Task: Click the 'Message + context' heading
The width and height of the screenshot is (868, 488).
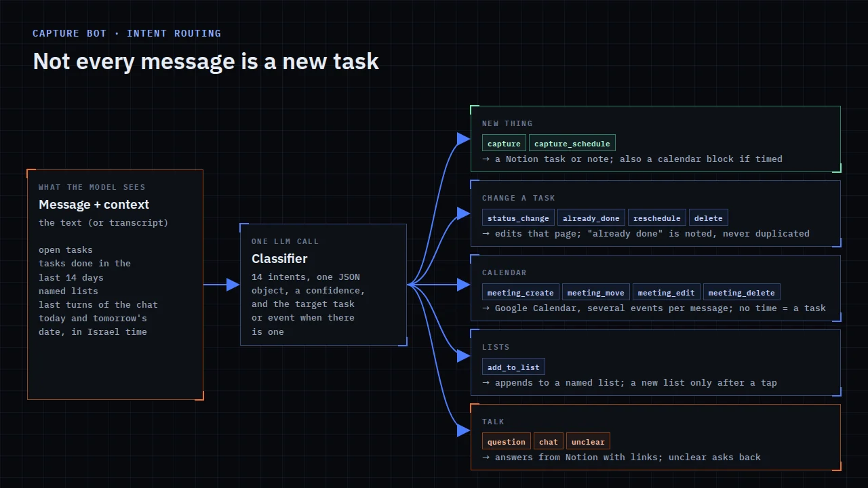Action: click(x=94, y=205)
